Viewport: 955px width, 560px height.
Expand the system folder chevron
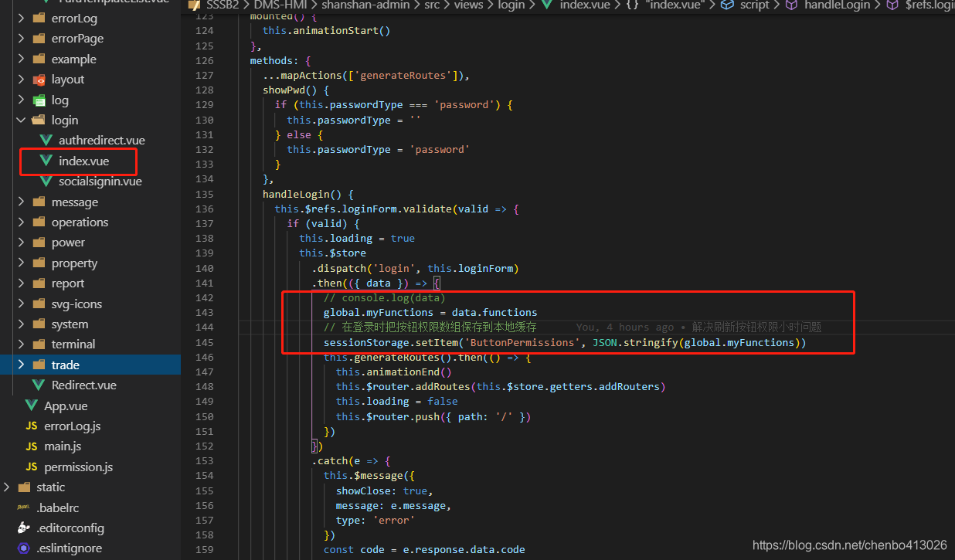coord(21,324)
